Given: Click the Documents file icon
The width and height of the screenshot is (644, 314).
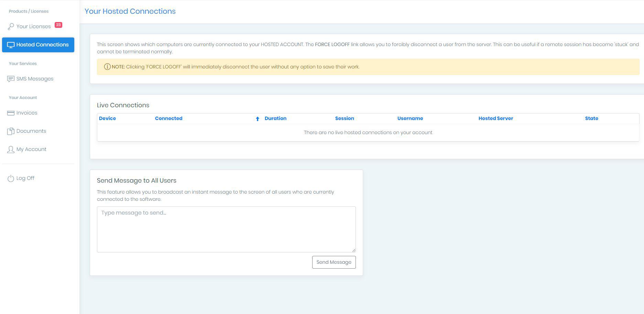Looking at the screenshot, I should pyautogui.click(x=11, y=131).
